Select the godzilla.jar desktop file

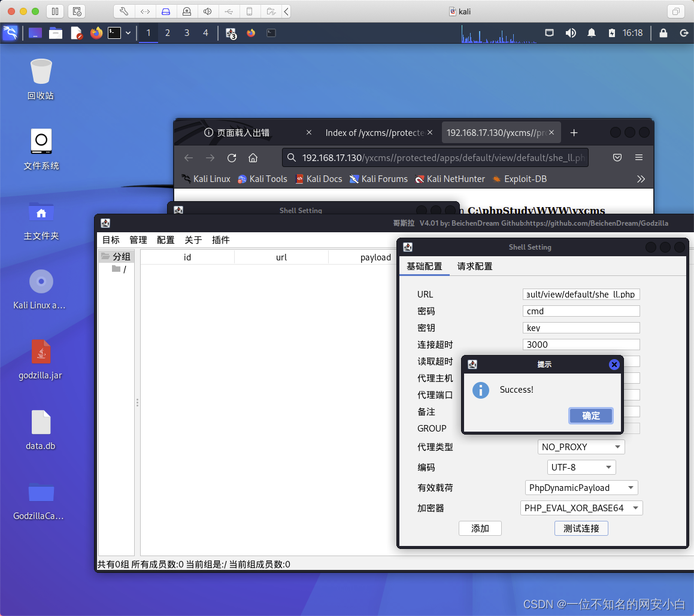point(41,359)
